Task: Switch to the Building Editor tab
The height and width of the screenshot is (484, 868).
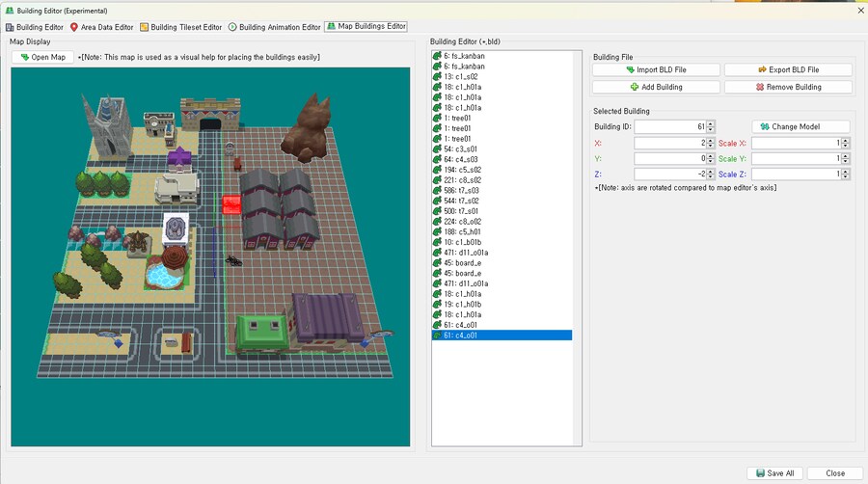Action: (35, 27)
